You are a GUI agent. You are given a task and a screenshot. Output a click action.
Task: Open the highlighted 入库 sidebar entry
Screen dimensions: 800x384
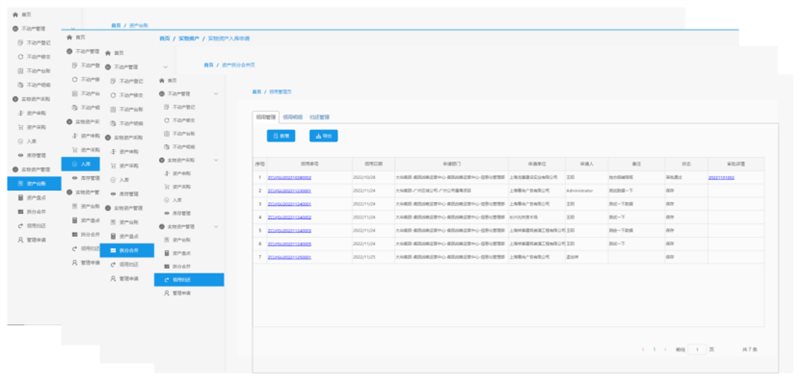pos(81,164)
